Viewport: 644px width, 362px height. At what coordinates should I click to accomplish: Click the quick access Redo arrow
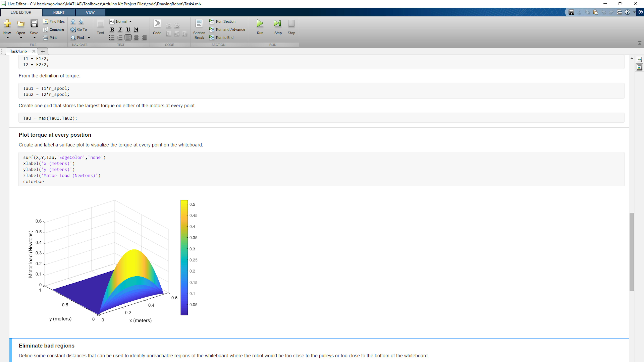point(611,12)
